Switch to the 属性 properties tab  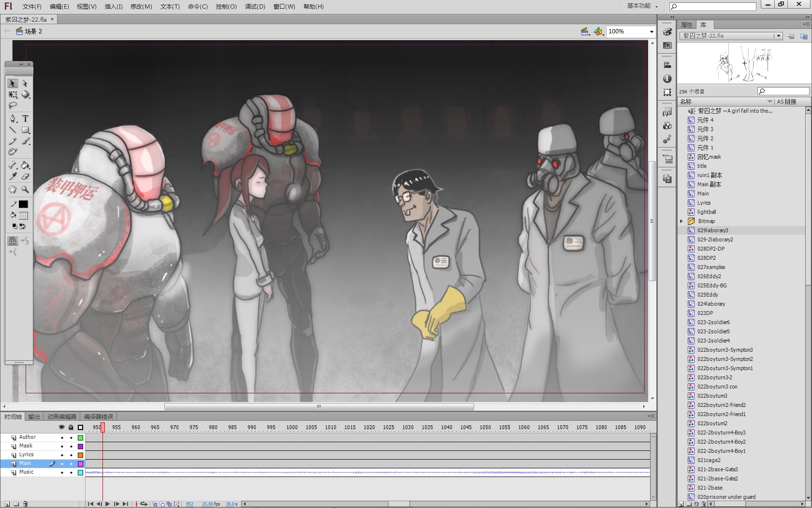click(687, 25)
